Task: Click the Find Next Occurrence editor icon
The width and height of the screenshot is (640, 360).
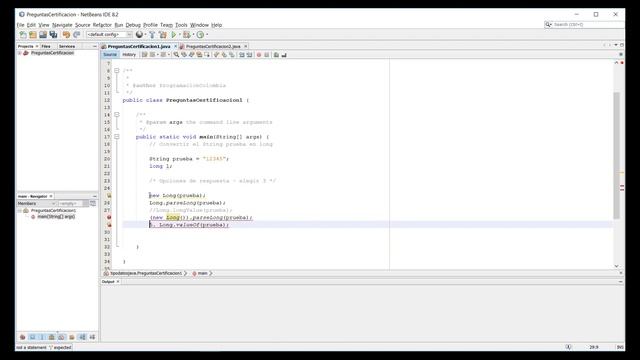Action: (x=191, y=55)
